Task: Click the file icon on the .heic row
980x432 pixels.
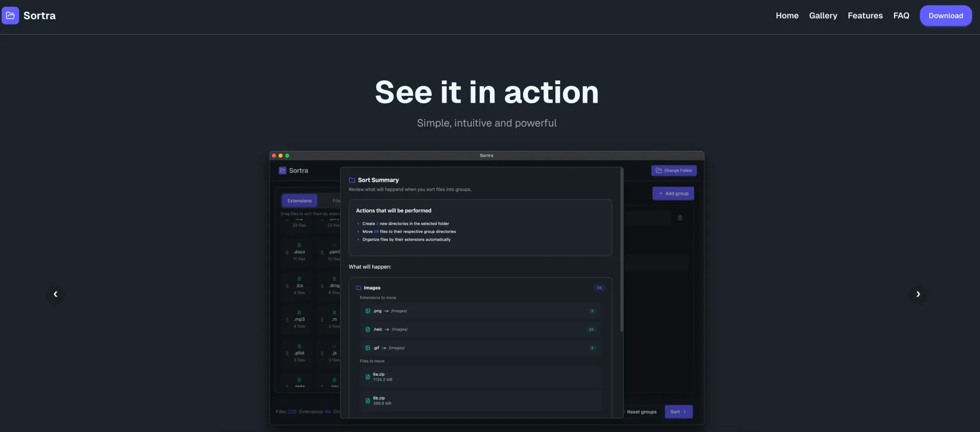Action: [367, 329]
